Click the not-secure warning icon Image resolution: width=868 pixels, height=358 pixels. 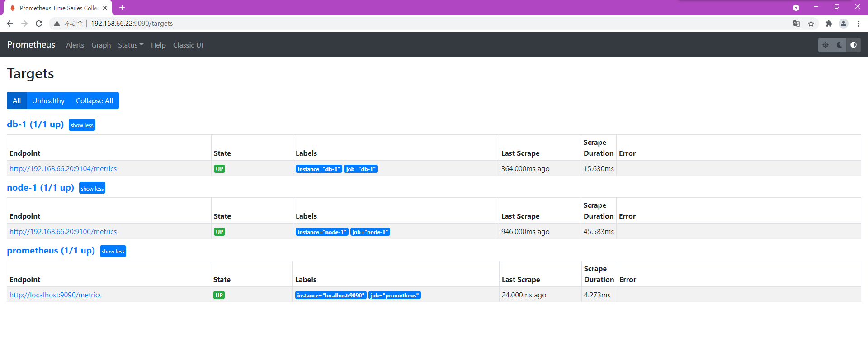click(x=57, y=24)
